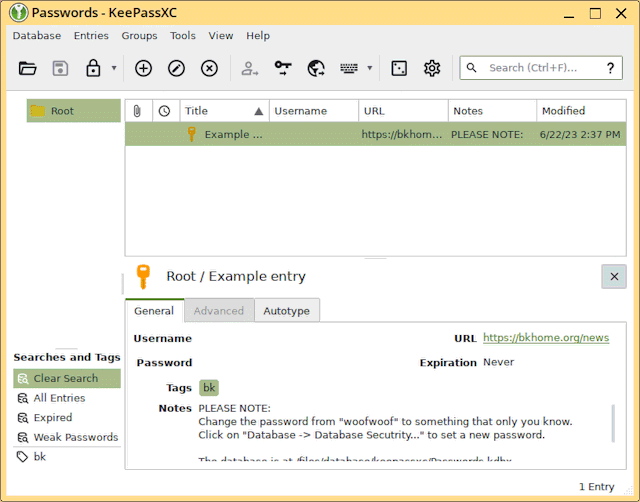This screenshot has height=502, width=640.
Task: Click Clear Search in Searches and Tags
Action: 67,378
